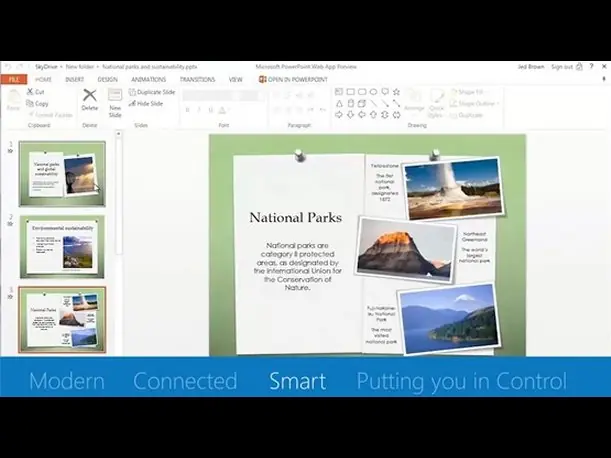Select the text box shape in Drawing gallery
This screenshot has height=458, width=611.
pyautogui.click(x=339, y=92)
